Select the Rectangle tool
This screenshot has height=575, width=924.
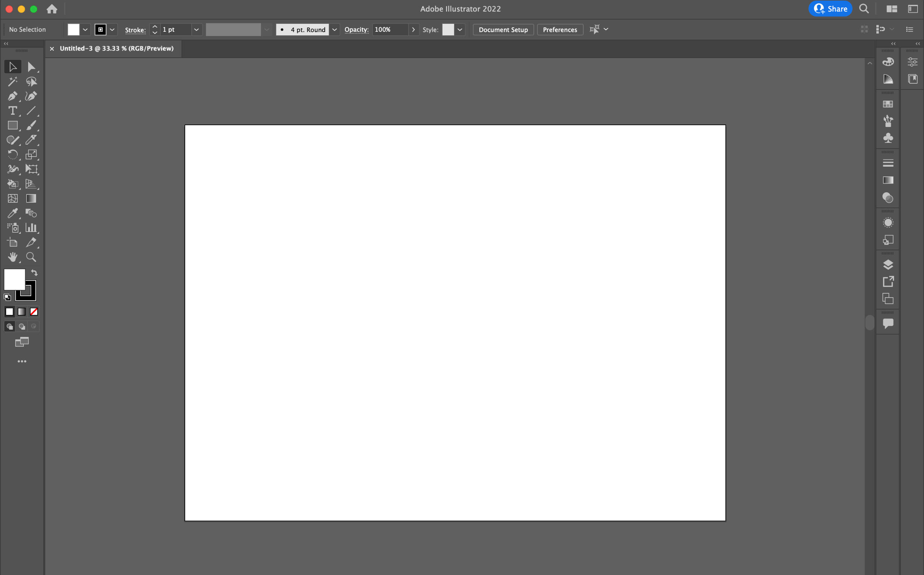tap(12, 126)
